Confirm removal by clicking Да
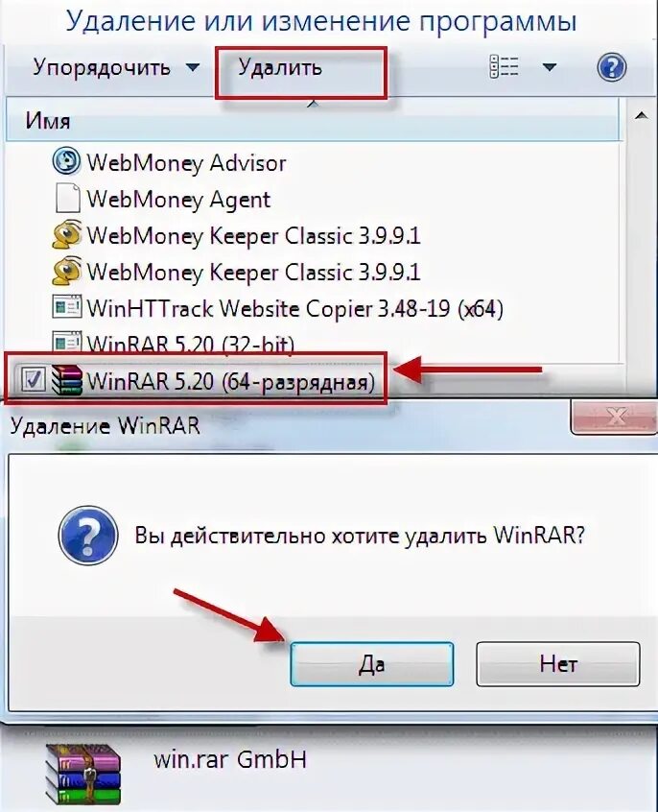658x812 pixels. coord(372,664)
